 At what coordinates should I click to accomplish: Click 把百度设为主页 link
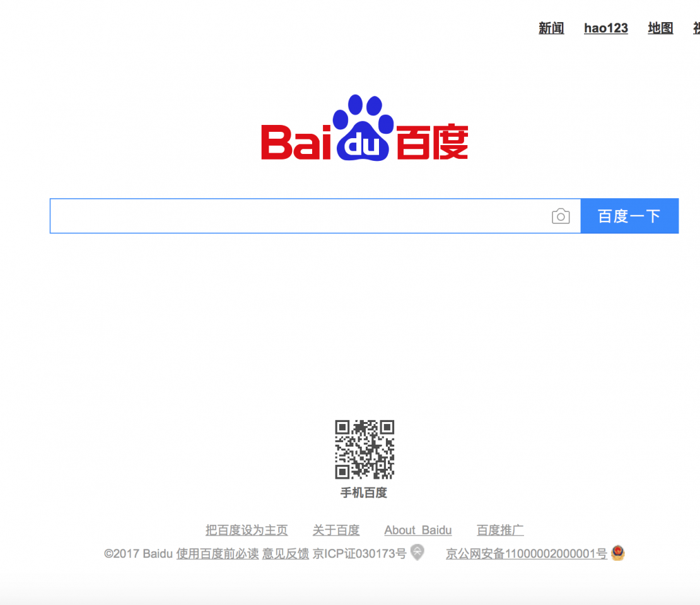[x=247, y=530]
